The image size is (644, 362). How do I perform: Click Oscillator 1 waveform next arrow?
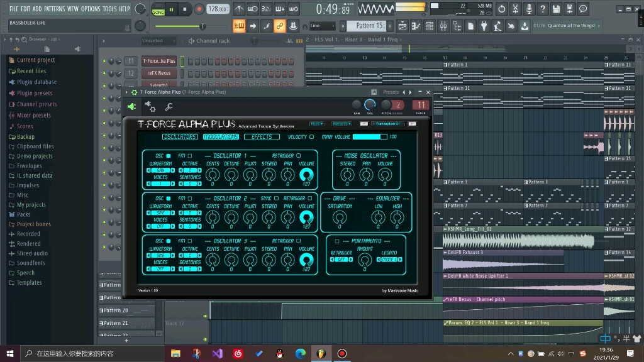(x=172, y=170)
